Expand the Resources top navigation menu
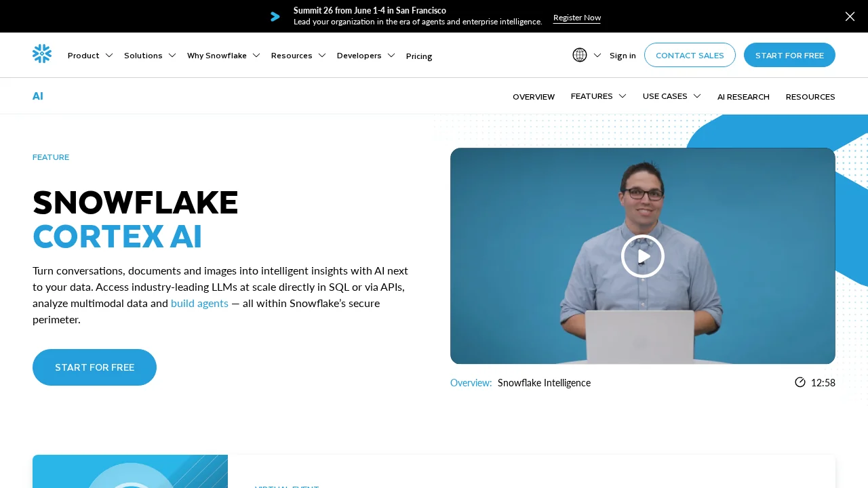 click(x=298, y=56)
